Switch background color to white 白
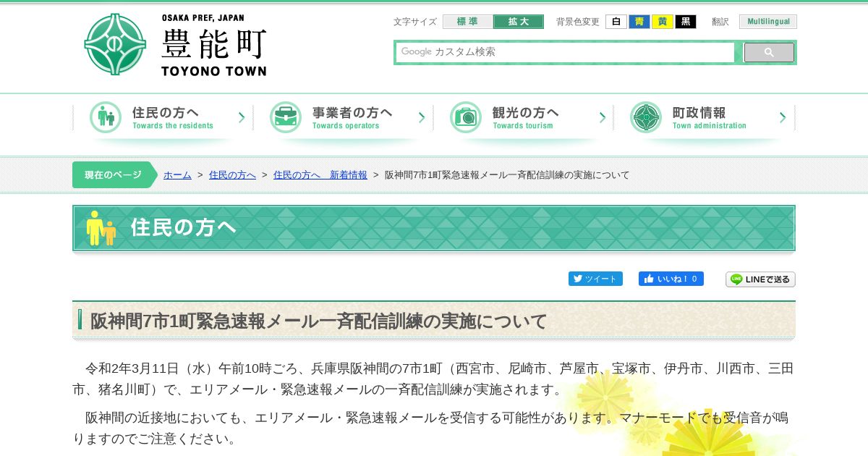868x456 pixels. (x=616, y=22)
